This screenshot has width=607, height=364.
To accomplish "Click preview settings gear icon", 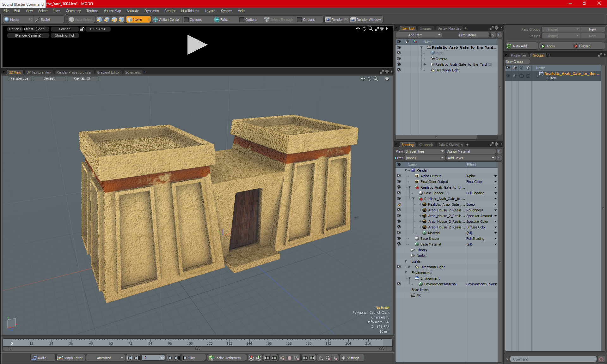I will click(x=382, y=29).
